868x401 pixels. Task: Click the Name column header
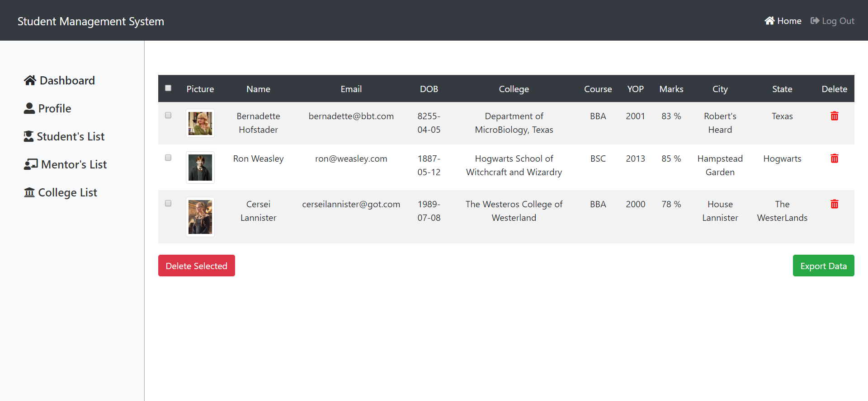point(258,89)
